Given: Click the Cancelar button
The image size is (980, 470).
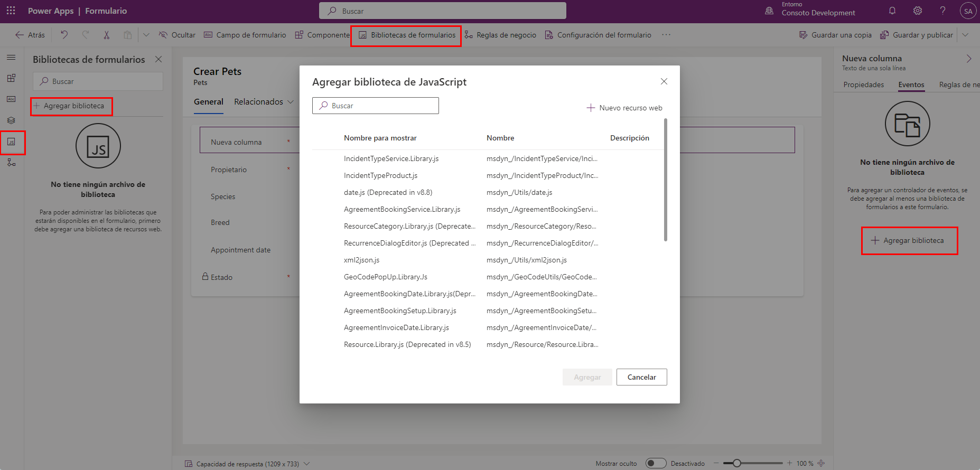Looking at the screenshot, I should pyautogui.click(x=641, y=377).
